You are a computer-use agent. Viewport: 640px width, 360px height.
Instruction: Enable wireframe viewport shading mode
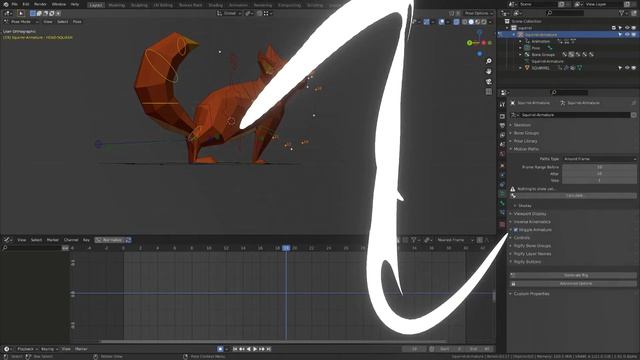tap(464, 22)
